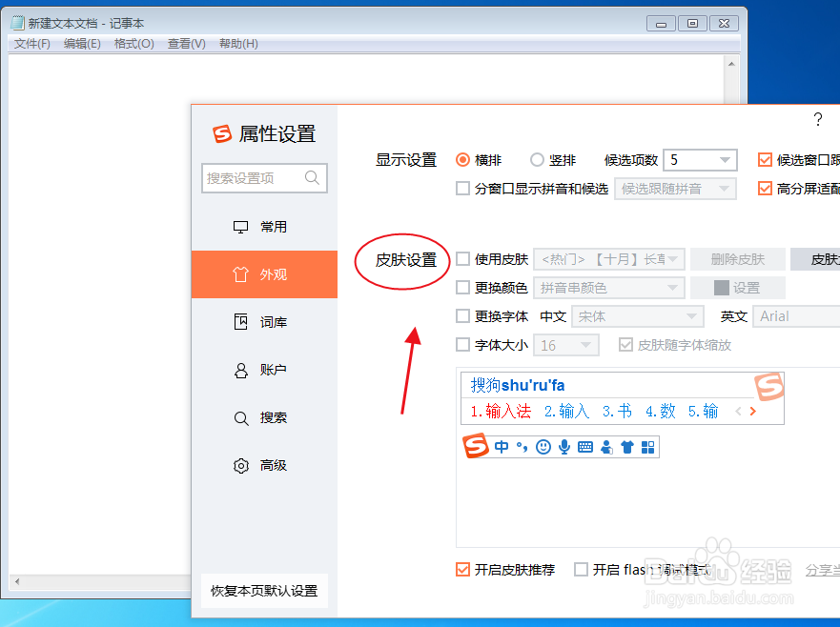Screen dimensions: 840x627
Task: Click the question mark help icon
Action: 817,119
